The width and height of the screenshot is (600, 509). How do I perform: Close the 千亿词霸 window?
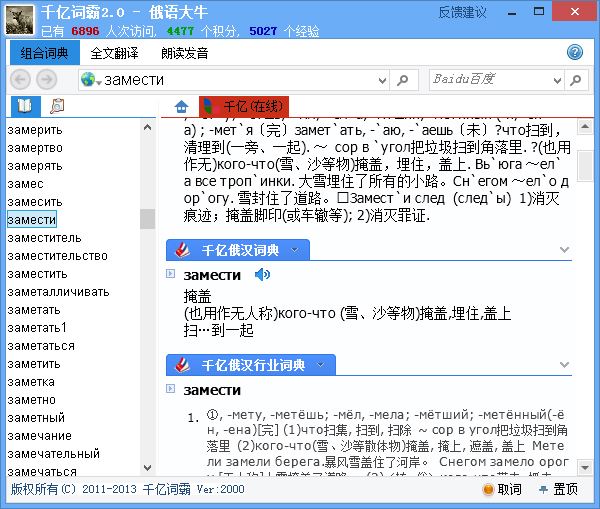click(575, 11)
